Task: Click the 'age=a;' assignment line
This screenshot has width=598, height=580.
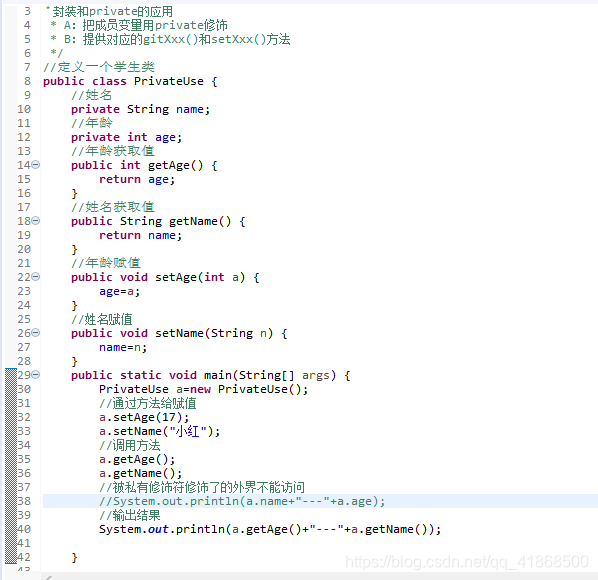Action: (119, 291)
